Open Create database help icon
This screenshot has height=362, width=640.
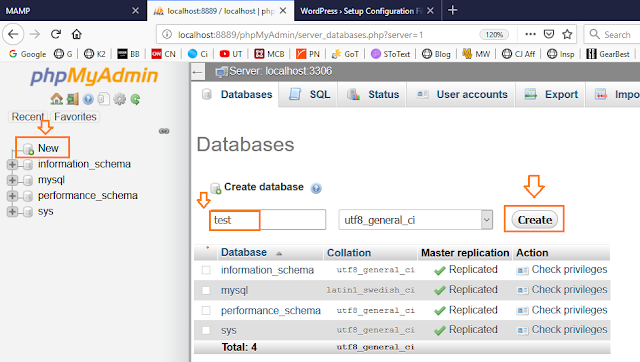pyautogui.click(x=316, y=188)
